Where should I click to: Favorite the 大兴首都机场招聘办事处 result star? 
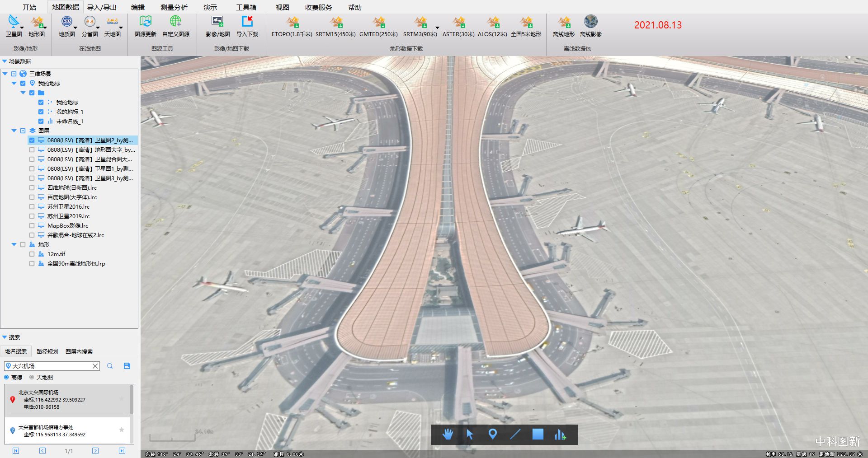point(122,430)
